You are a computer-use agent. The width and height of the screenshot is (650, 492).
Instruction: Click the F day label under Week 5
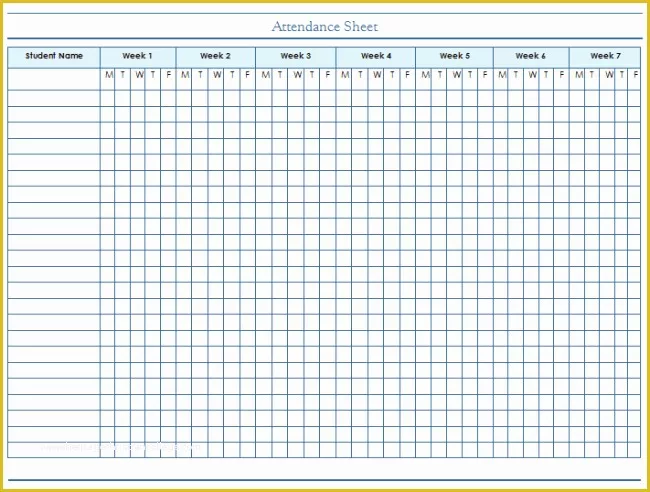(485, 75)
